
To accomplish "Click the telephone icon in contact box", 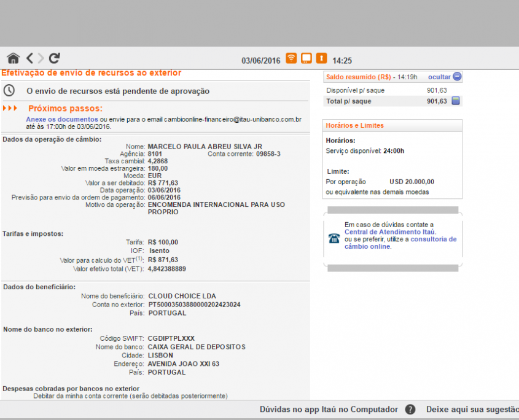I will click(x=334, y=239).
